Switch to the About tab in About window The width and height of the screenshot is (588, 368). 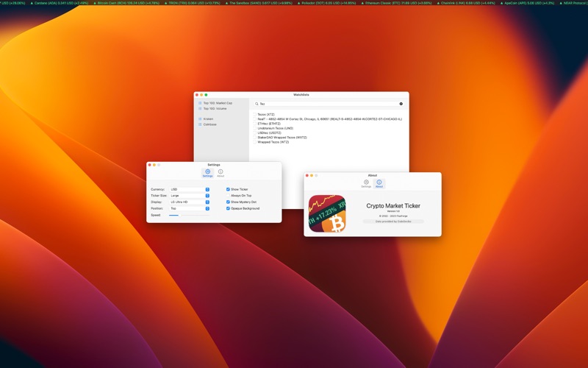coord(379,183)
